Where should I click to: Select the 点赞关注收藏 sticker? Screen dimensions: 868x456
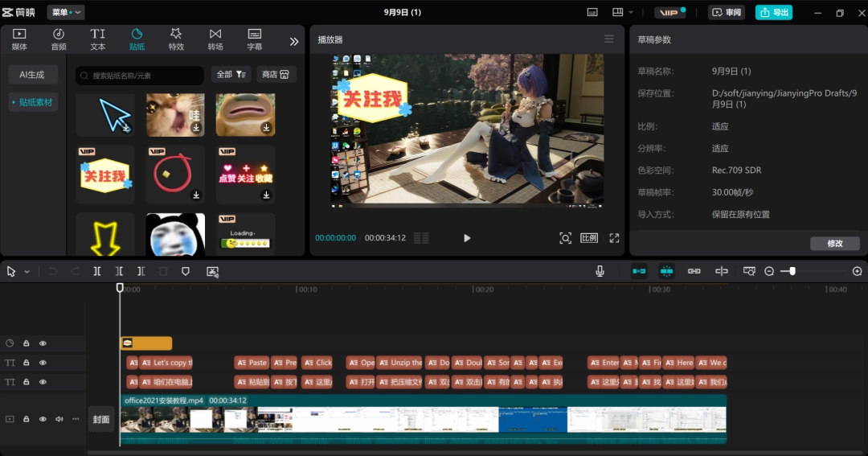pos(246,175)
